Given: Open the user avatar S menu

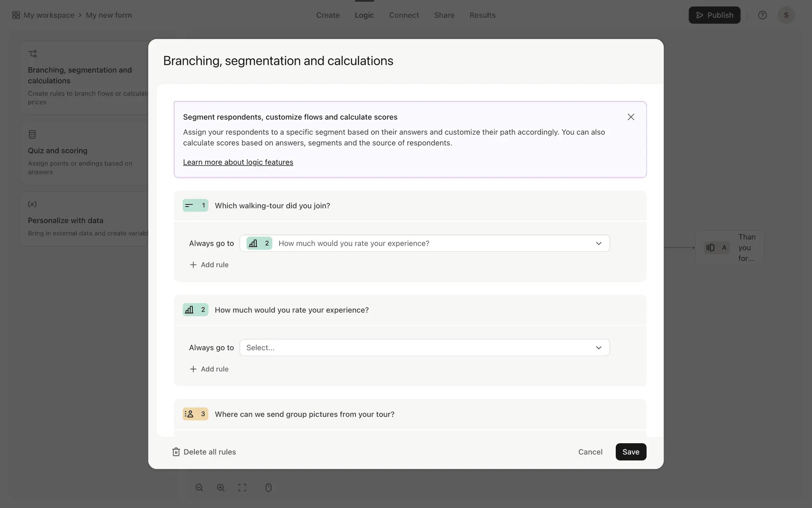Looking at the screenshot, I should pyautogui.click(x=786, y=15).
